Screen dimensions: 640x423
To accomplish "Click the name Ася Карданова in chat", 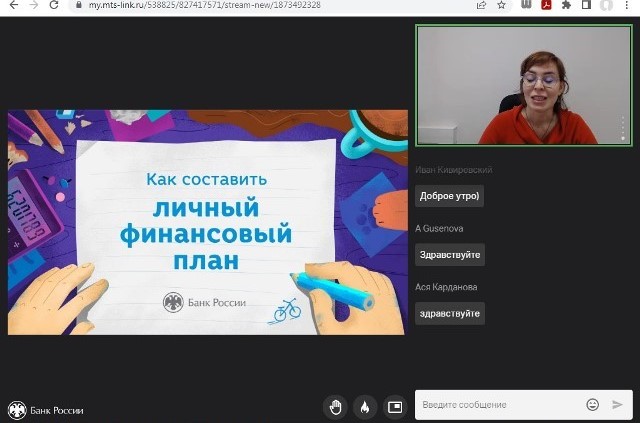I will (446, 287).
